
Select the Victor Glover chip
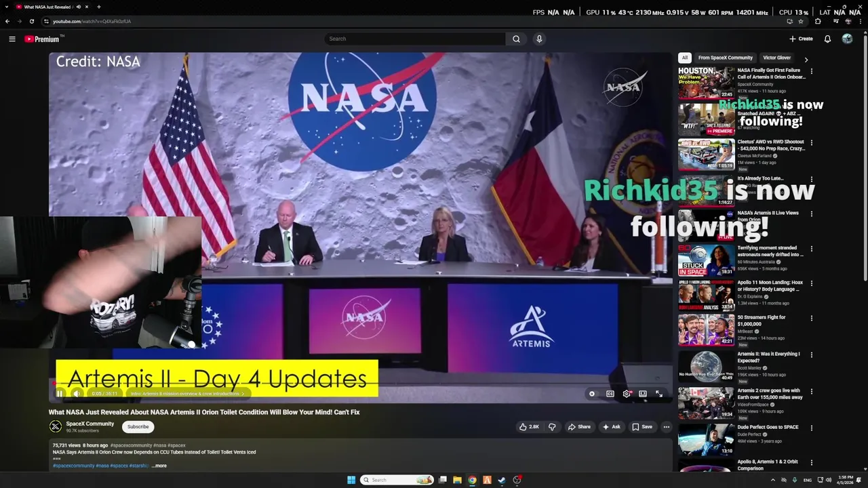click(776, 58)
